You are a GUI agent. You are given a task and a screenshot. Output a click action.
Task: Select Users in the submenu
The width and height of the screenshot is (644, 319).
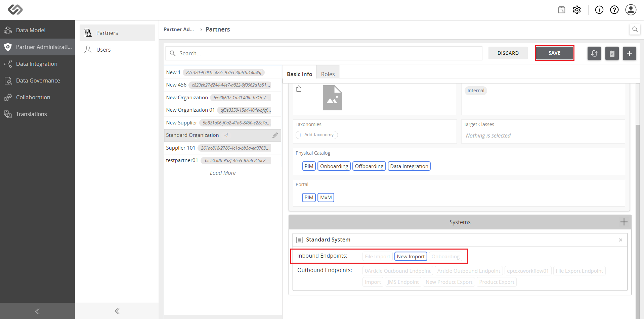117,50
